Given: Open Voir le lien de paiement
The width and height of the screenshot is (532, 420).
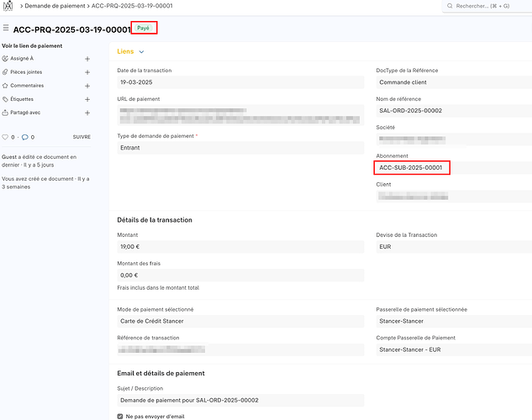Looking at the screenshot, I should [34, 45].
